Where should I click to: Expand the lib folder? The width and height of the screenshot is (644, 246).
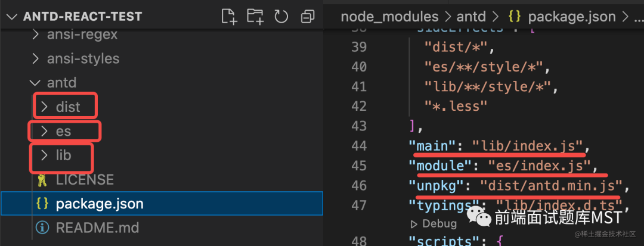point(44,155)
